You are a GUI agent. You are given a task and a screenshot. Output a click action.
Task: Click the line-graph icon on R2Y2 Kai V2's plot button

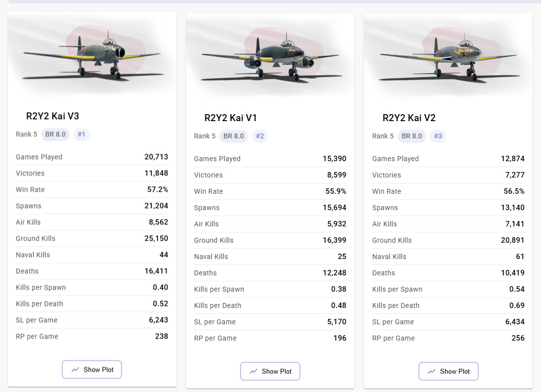[x=432, y=371]
